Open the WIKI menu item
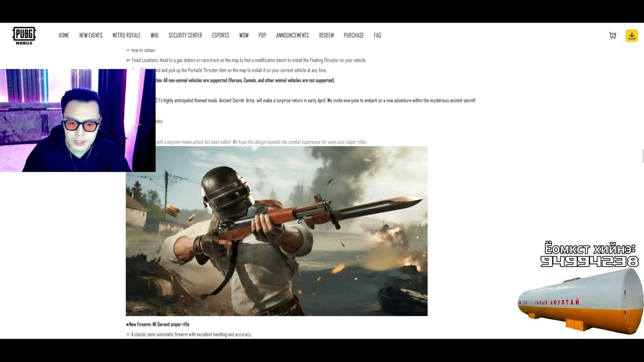Viewport: 644px width, 362px height. click(154, 36)
